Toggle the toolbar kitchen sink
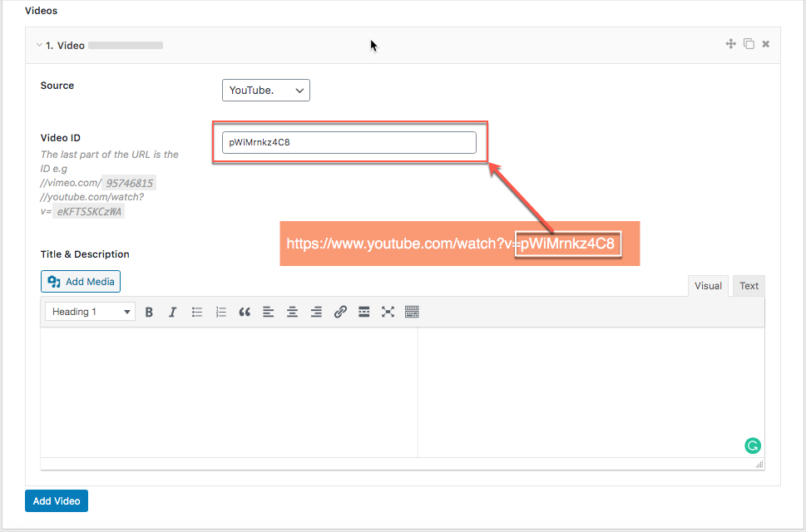Viewport: 806px width, 532px height. click(x=412, y=312)
